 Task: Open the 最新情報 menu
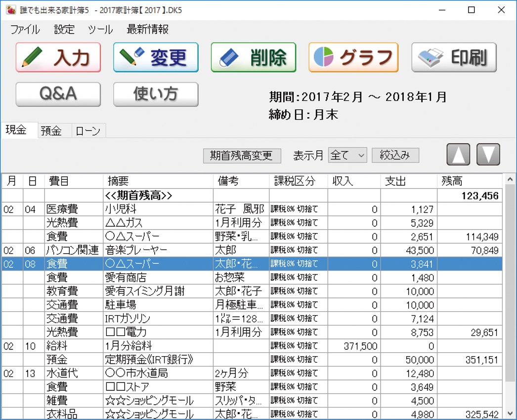click(x=148, y=29)
